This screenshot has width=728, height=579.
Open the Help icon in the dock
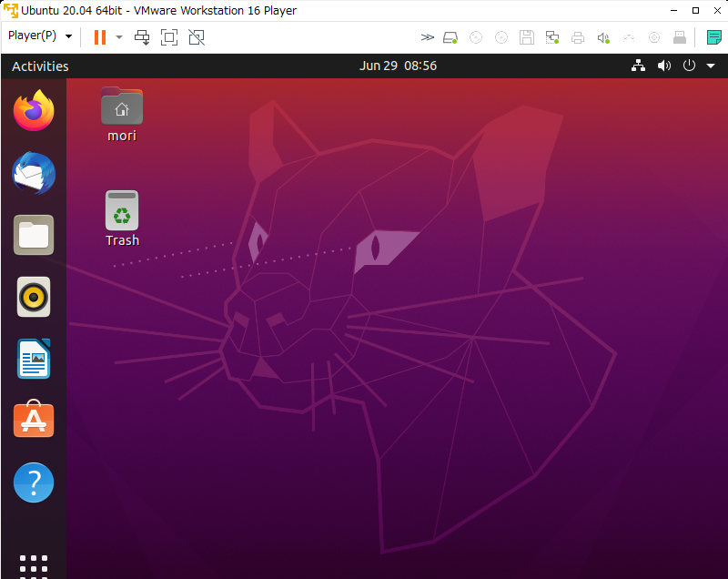pyautogui.click(x=34, y=482)
